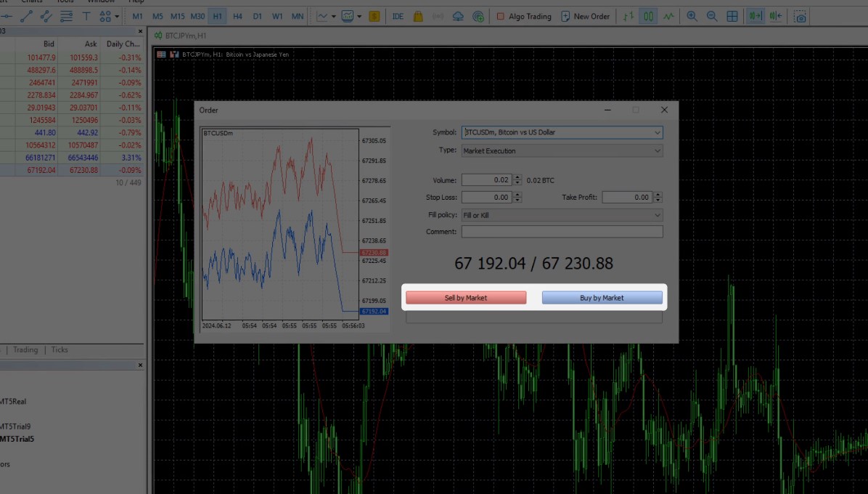Minimize the Order dialog
Screen dimensions: 868x494
click(x=608, y=110)
